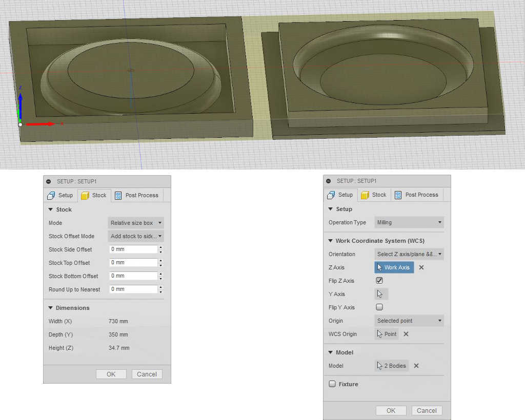Confirm the Stock dialog with OK
Screen dimensions: 525x420
tap(111, 374)
